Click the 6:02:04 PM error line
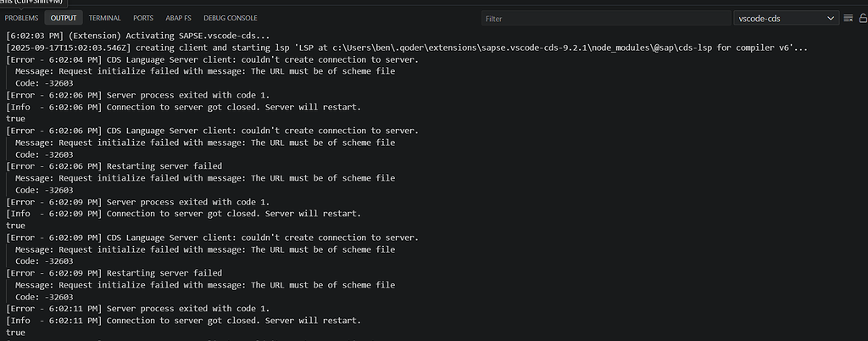Viewport: 868px width, 341px height. [x=212, y=59]
